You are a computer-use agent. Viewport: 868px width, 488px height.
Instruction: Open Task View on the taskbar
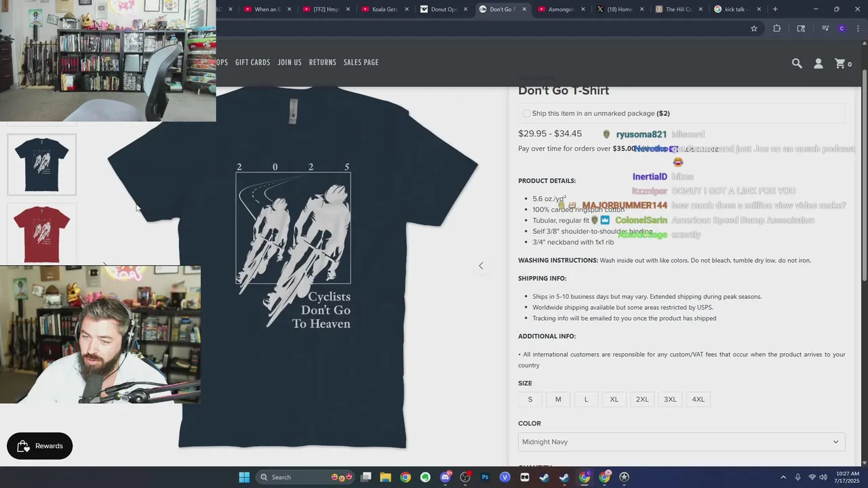[x=366, y=477]
